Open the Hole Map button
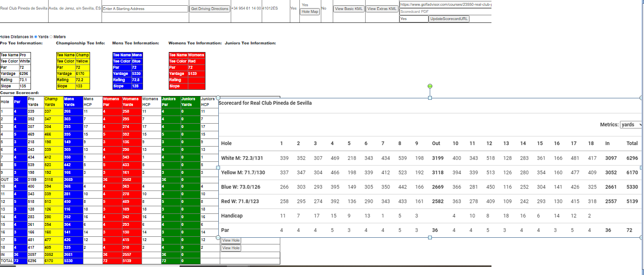Viewport: 644px width, 275px height. click(310, 11)
